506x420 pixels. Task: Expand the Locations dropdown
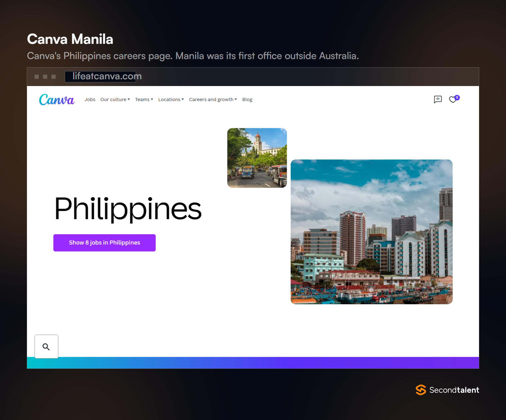pyautogui.click(x=171, y=100)
